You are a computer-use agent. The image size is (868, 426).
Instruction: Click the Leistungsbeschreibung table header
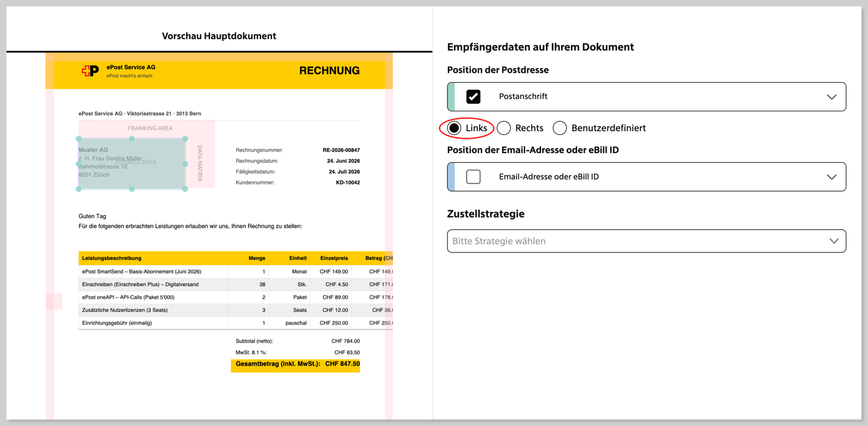[x=112, y=258]
